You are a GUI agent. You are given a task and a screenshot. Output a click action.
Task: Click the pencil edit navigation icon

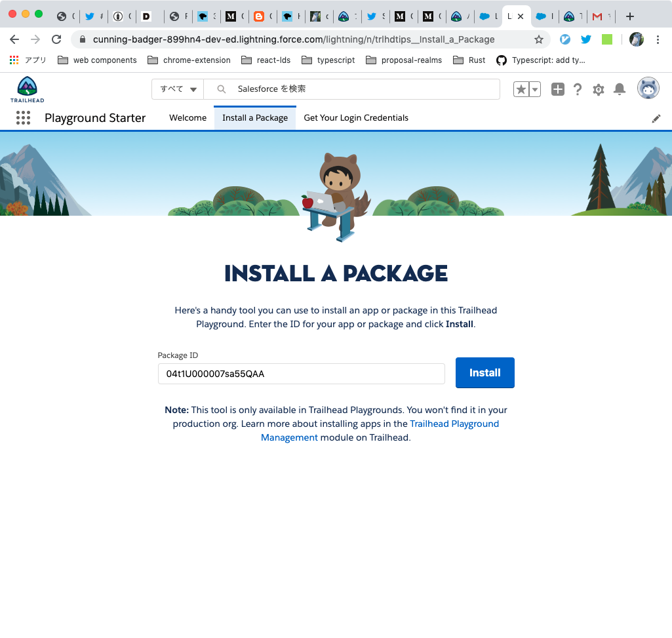656,118
